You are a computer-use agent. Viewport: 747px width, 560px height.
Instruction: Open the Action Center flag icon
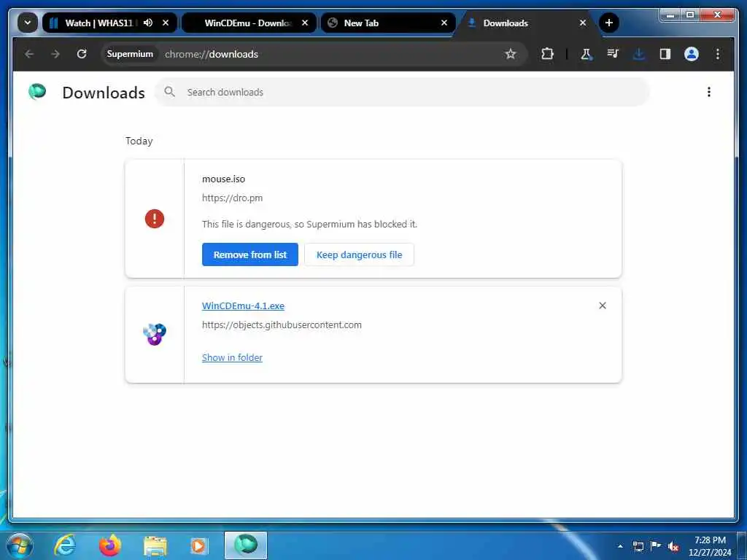(x=656, y=545)
